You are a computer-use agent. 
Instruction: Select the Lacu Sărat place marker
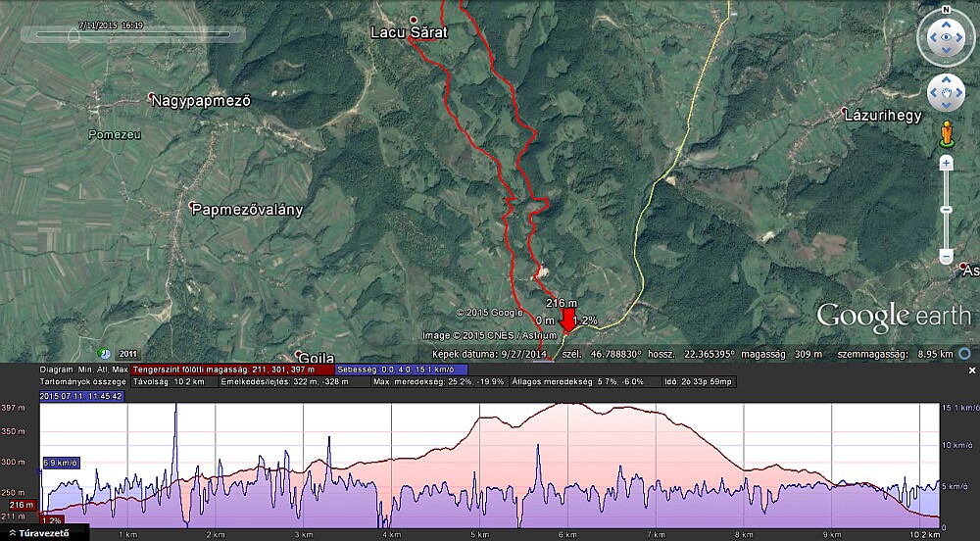coord(413,20)
